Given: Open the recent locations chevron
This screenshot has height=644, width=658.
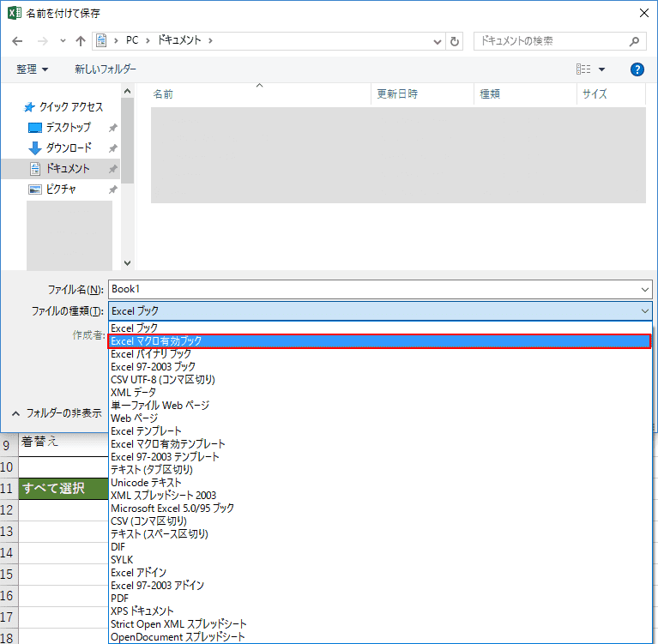Looking at the screenshot, I should pyautogui.click(x=63, y=41).
